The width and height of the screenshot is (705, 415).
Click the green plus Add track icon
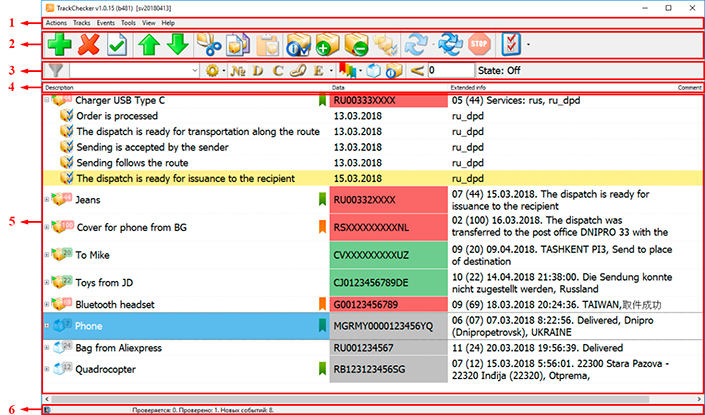(59, 46)
